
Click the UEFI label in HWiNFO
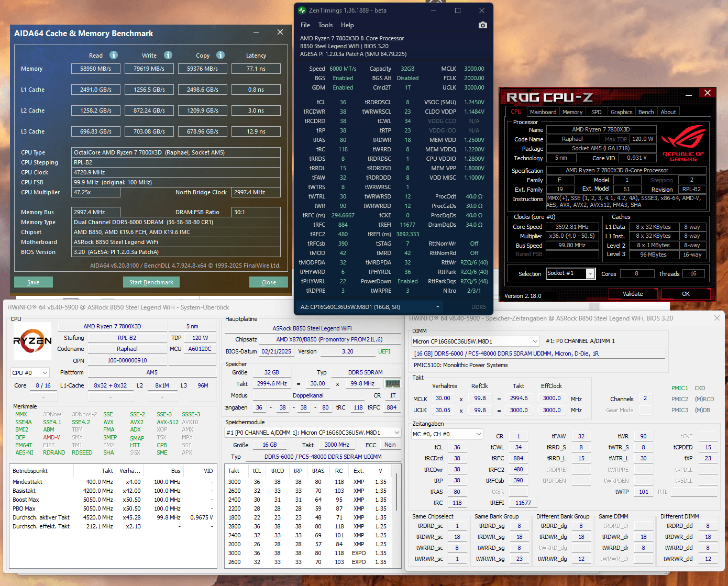pyautogui.click(x=384, y=351)
